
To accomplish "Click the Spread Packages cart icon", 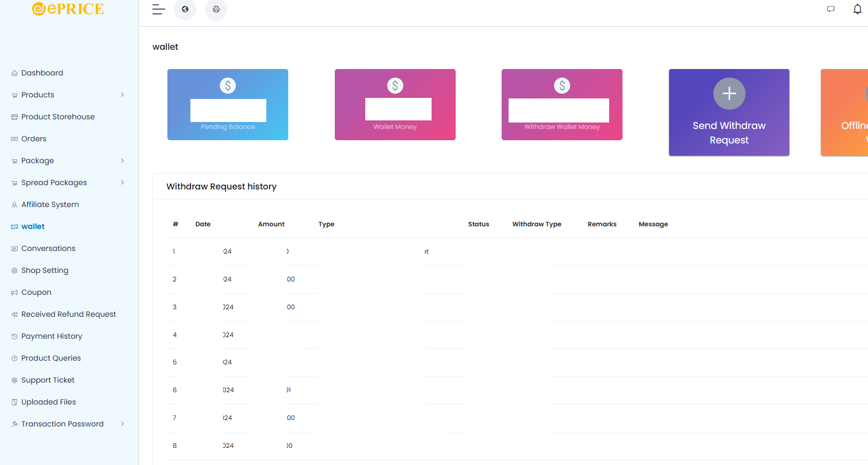I will 14,183.
